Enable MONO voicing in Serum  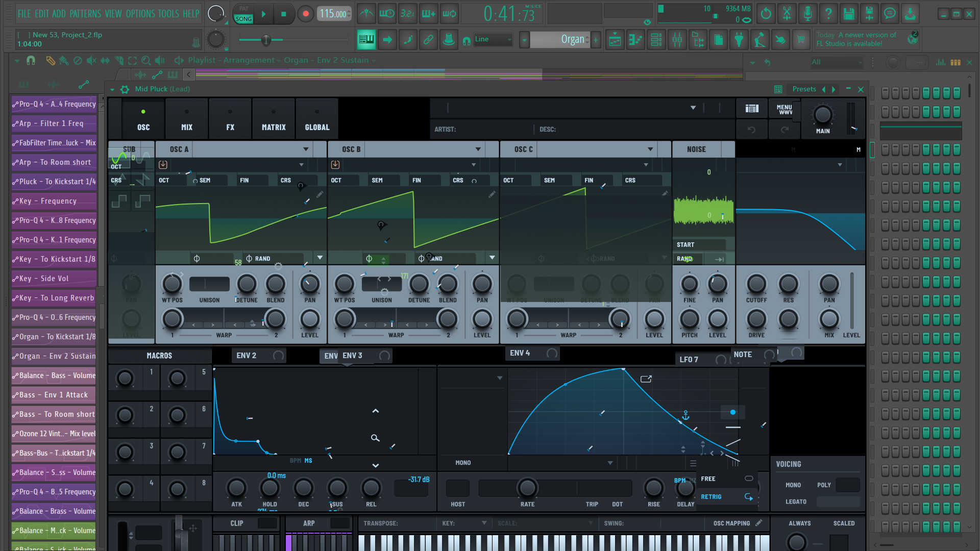[793, 485]
